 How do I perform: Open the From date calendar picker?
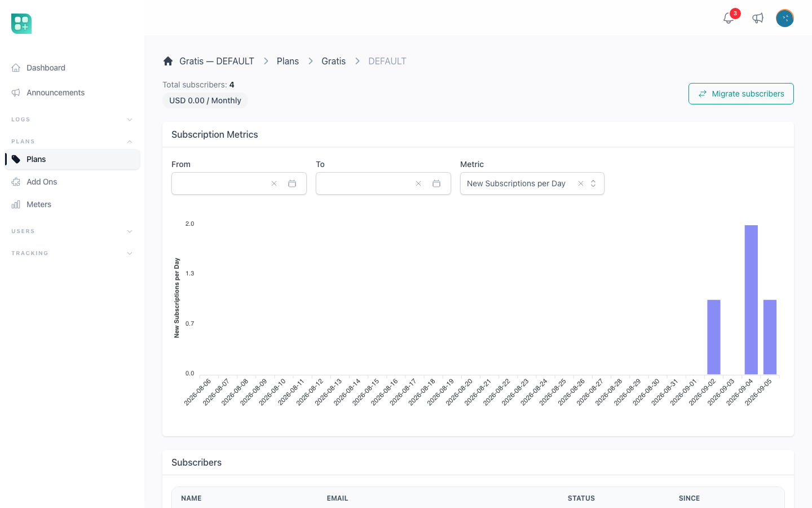(x=292, y=183)
